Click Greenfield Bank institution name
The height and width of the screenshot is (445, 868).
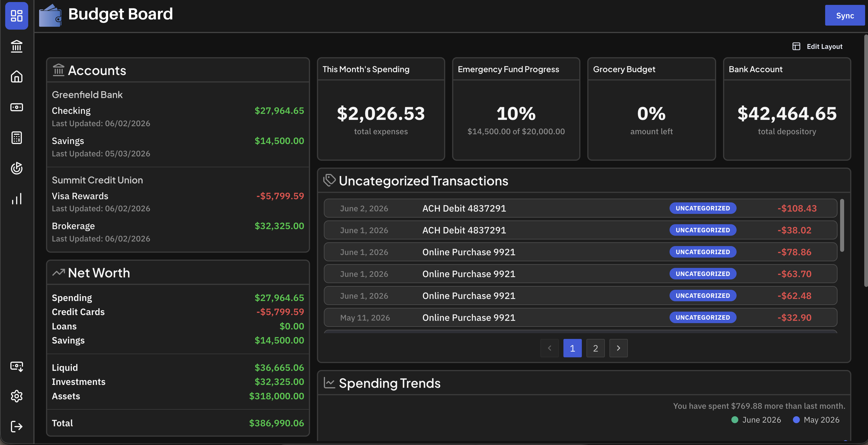pyautogui.click(x=87, y=95)
